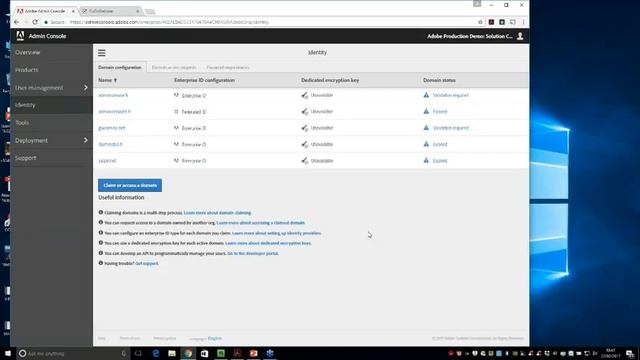Open fifth domain name link in table
This screenshot has height=360, width=640.
point(107,161)
